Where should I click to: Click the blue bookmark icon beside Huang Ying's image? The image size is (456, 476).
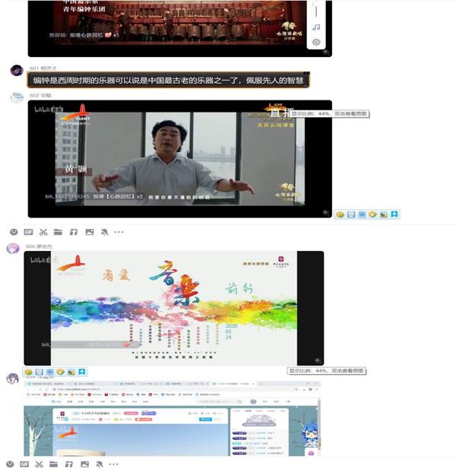click(395, 214)
